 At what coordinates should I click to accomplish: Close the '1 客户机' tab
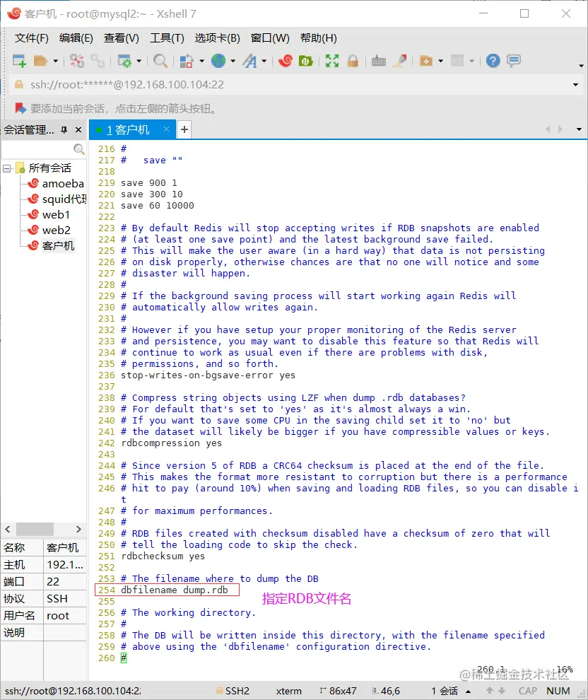[x=166, y=129]
